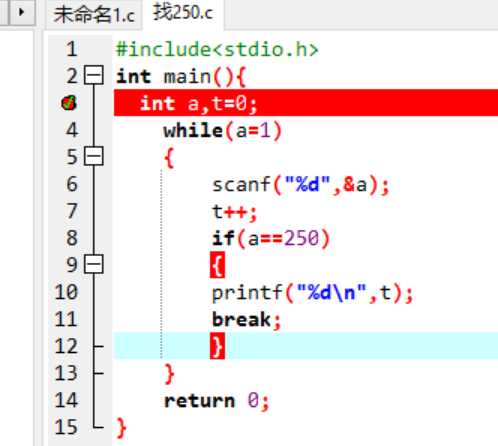
Task: Click the while(a=1) statement
Action: (222, 130)
